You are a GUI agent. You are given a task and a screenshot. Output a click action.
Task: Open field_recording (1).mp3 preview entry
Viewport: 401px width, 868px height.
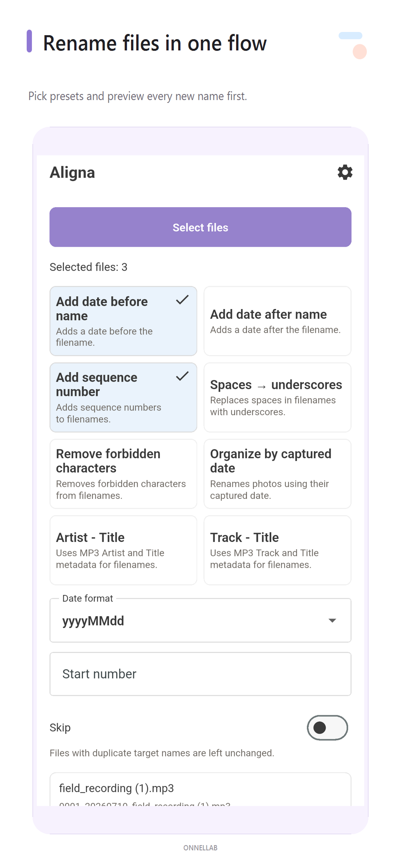200,790
